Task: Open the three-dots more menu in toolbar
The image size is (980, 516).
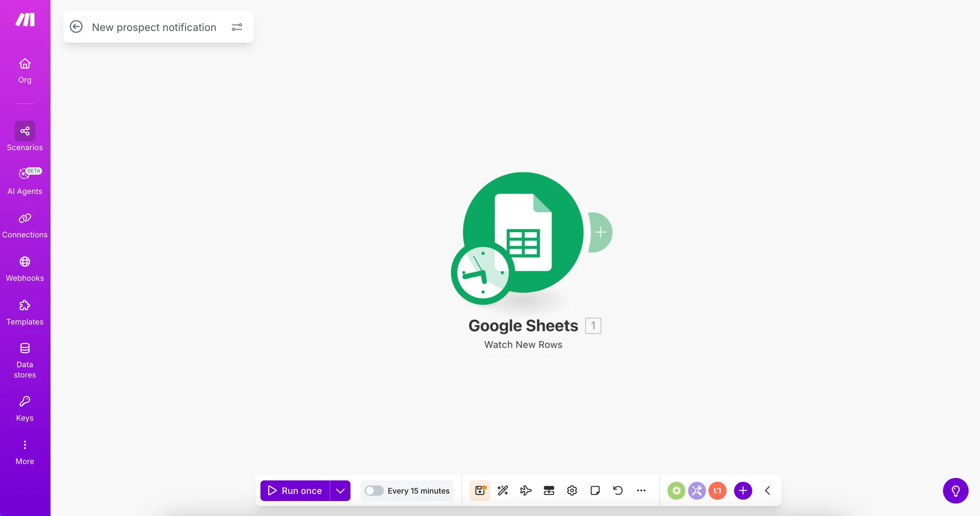Action: pyautogui.click(x=641, y=490)
